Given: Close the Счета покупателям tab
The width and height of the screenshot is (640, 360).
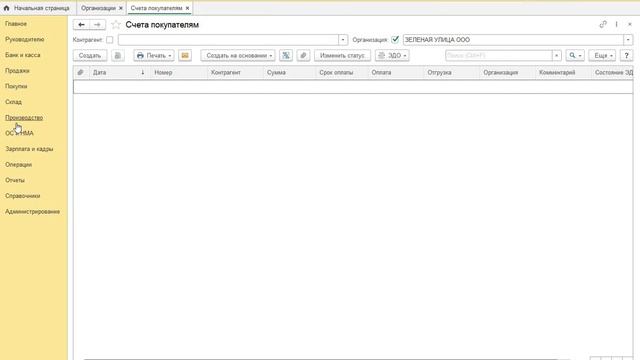Looking at the screenshot, I should tap(187, 8).
